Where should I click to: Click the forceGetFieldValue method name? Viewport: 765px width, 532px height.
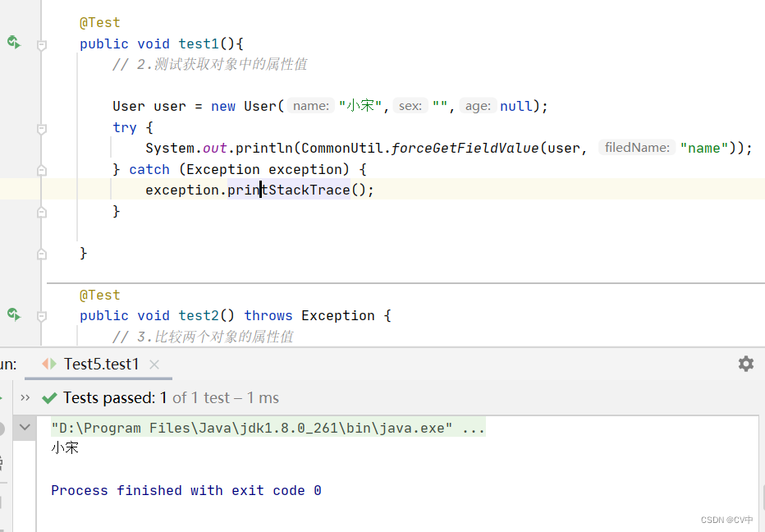pos(465,148)
